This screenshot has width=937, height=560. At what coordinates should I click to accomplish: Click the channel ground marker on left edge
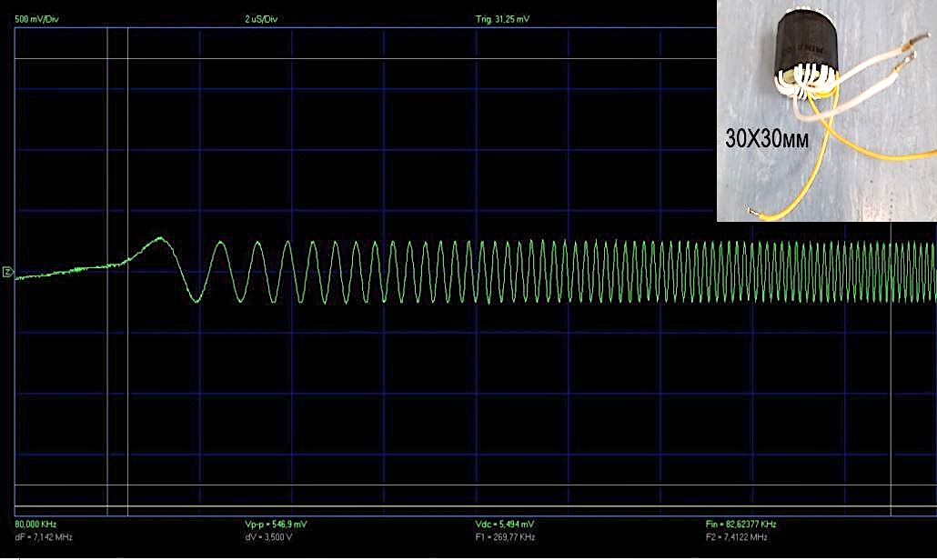pos(8,272)
